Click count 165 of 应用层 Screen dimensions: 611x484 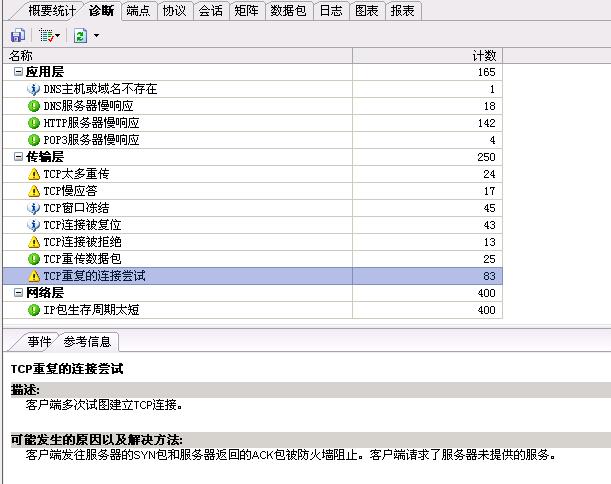click(486, 72)
